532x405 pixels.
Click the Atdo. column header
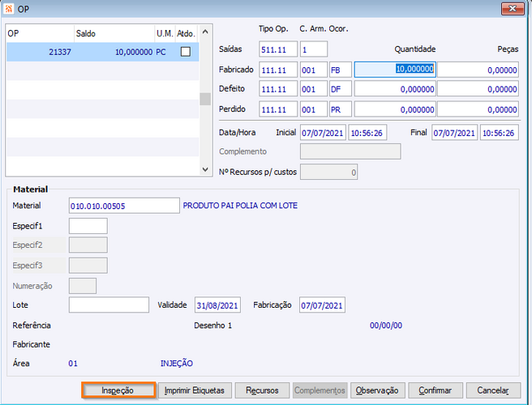click(x=187, y=33)
